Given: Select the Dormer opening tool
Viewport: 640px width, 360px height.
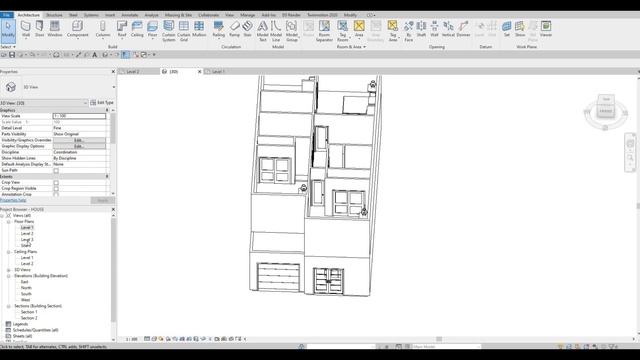Looking at the screenshot, I should [x=463, y=29].
